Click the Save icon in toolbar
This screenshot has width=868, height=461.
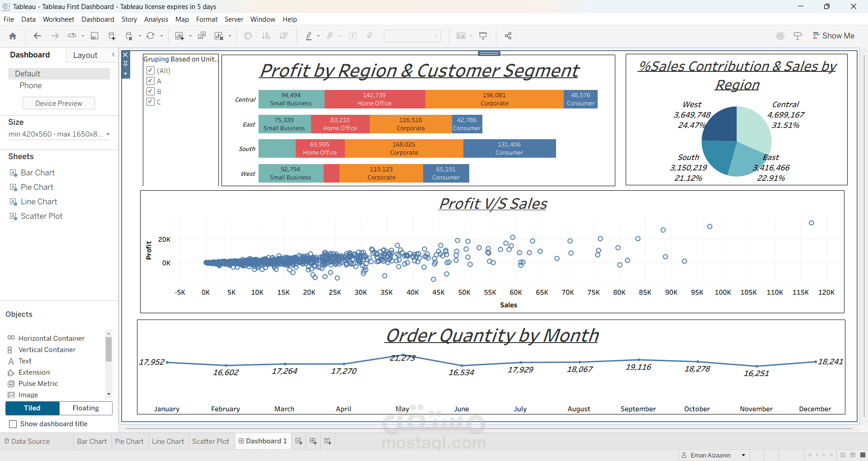pos(94,36)
